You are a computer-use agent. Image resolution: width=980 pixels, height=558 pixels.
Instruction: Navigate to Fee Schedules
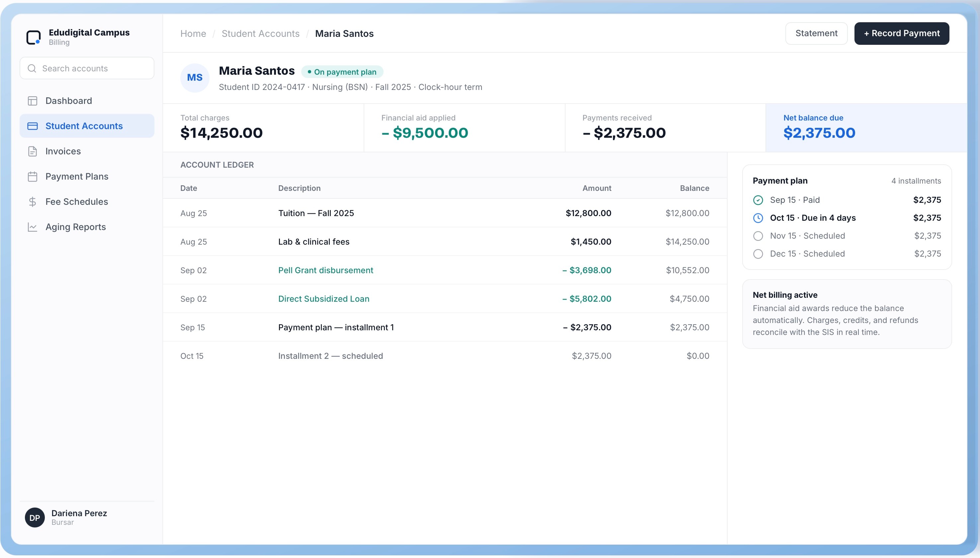pyautogui.click(x=87, y=201)
